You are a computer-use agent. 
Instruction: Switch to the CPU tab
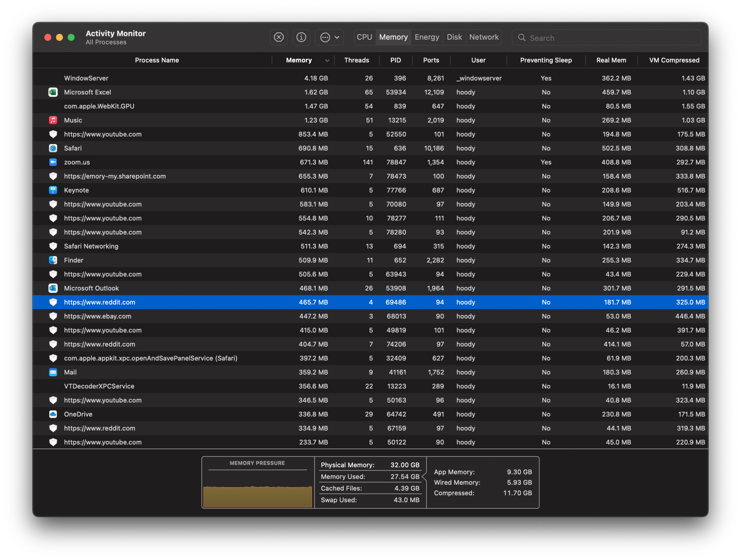[x=365, y=37]
